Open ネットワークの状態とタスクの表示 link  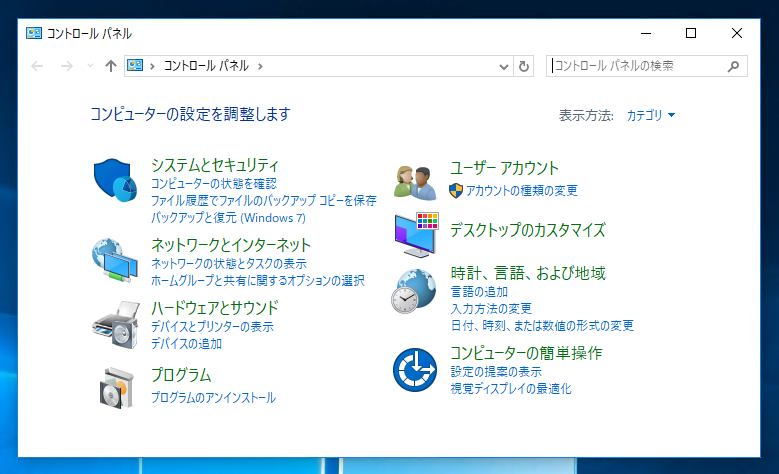pos(229,264)
